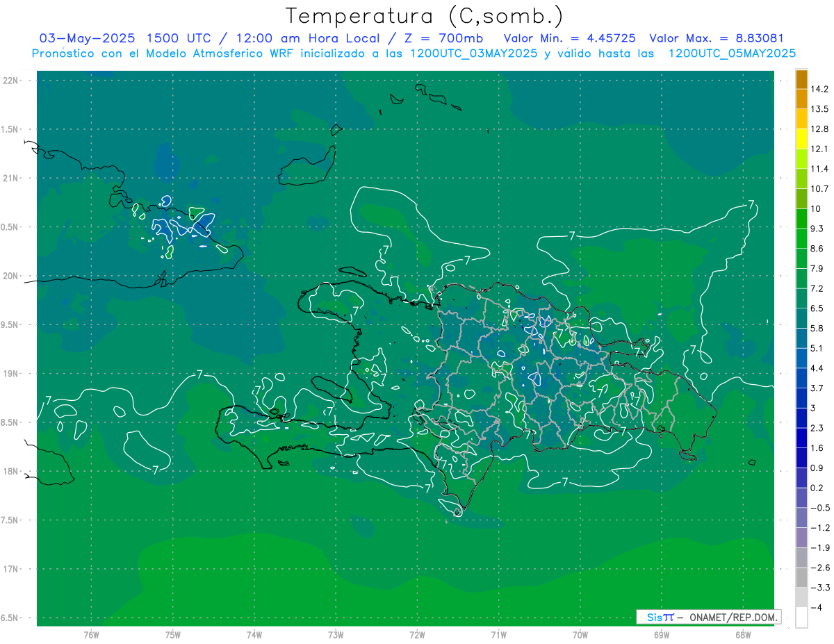Screen dimensions: 834x644
Task: Click the '21N' latitude label
Action: click(x=10, y=179)
